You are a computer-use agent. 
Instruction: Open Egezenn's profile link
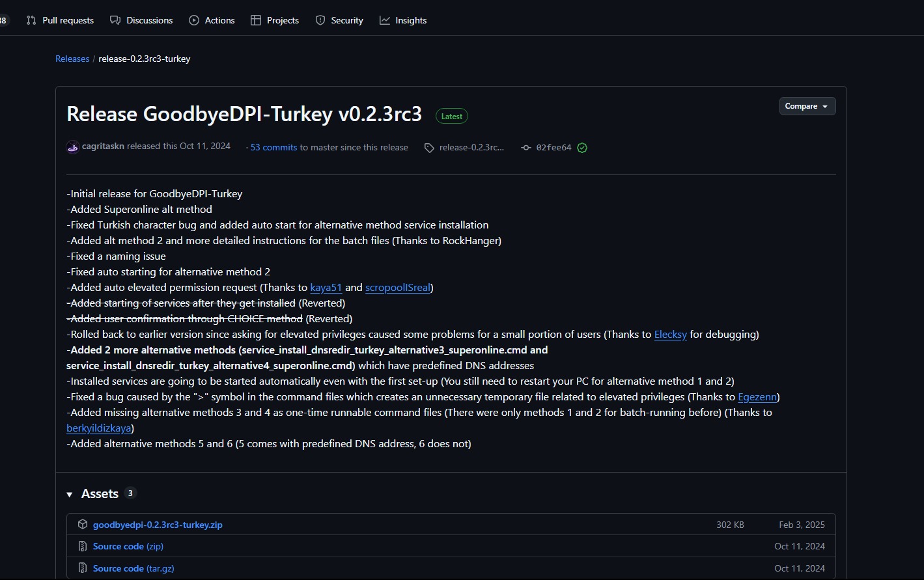(757, 397)
